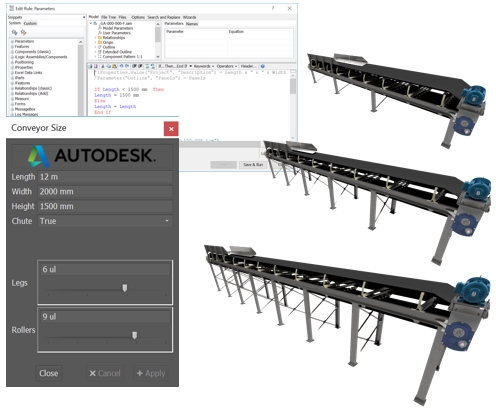Screen dimensions: 496x409
Task: Open the Wizards tab
Action: coord(189,17)
